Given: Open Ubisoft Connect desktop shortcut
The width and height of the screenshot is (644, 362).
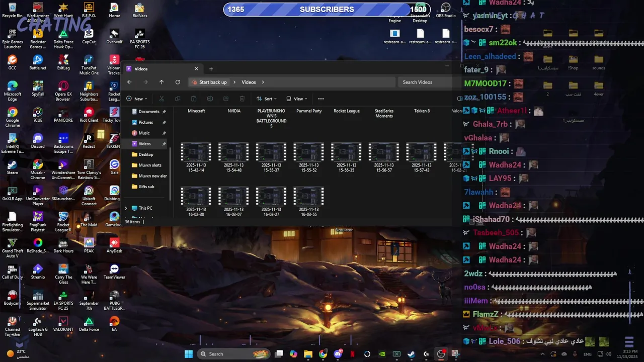Looking at the screenshot, I should (x=89, y=196).
